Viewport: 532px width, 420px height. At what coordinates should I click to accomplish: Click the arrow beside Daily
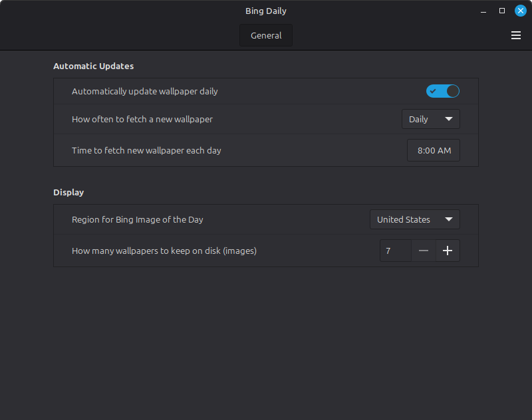(x=448, y=119)
